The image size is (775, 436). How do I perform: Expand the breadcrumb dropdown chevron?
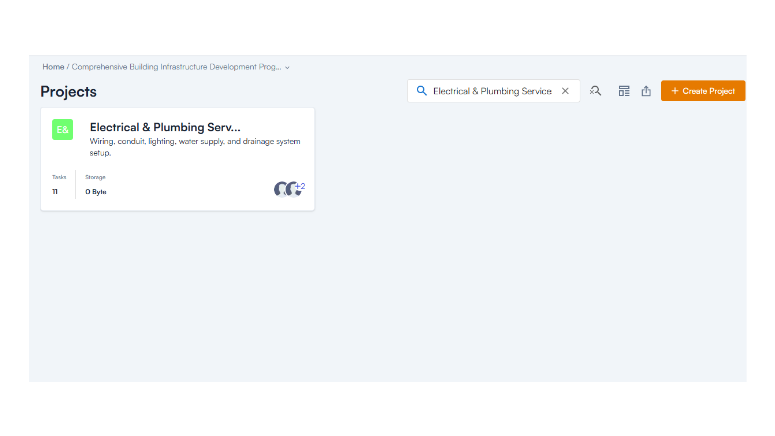pyautogui.click(x=288, y=68)
